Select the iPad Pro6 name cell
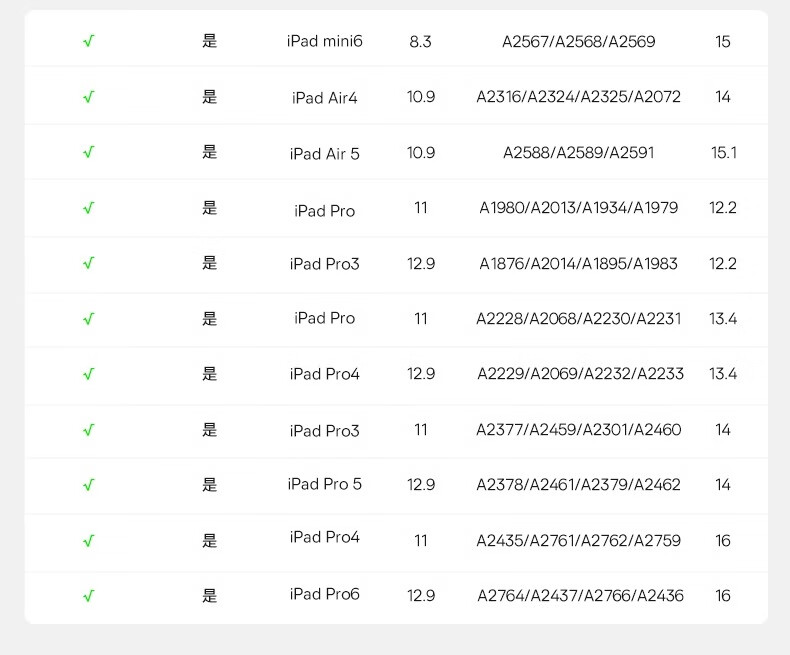 (x=324, y=594)
